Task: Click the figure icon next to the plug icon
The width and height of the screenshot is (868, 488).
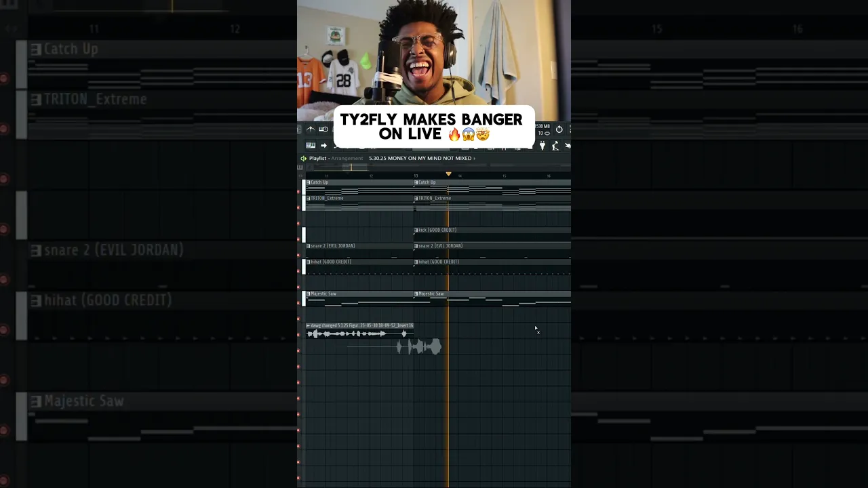Action: (x=555, y=145)
